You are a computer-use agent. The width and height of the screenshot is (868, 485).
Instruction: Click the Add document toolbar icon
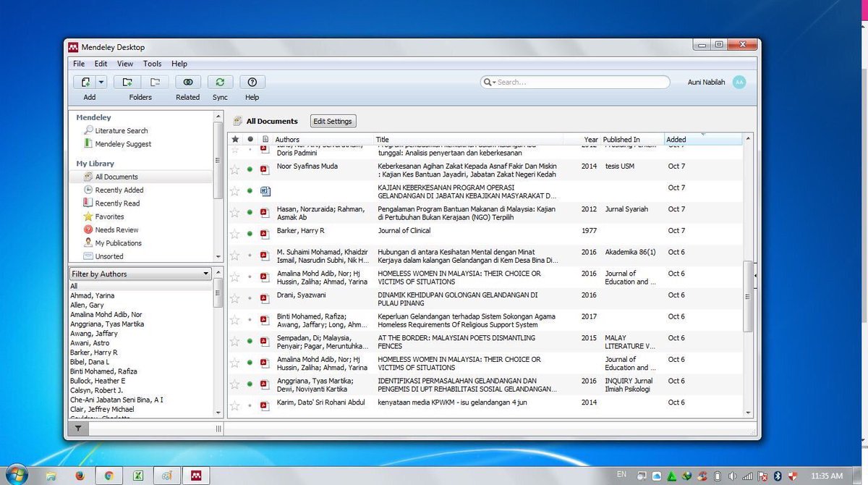tap(85, 83)
